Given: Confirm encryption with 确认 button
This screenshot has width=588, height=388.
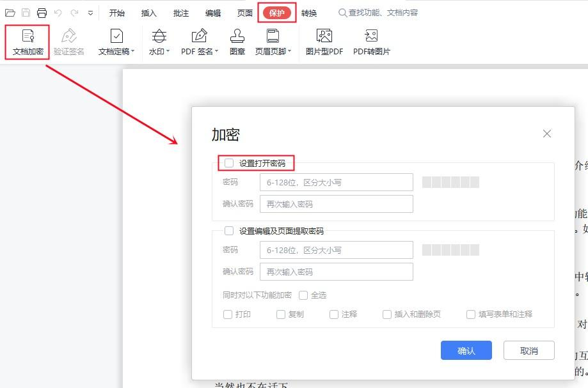Looking at the screenshot, I should tap(466, 350).
